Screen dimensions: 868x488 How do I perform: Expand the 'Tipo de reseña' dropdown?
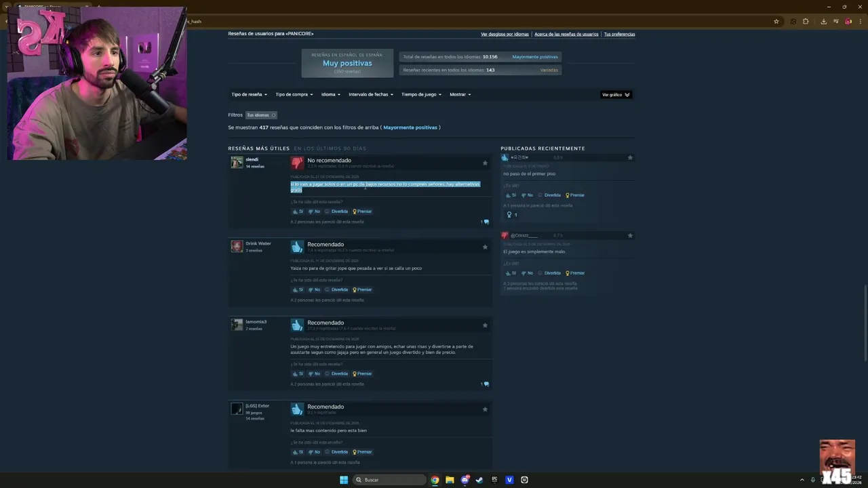pyautogui.click(x=250, y=94)
